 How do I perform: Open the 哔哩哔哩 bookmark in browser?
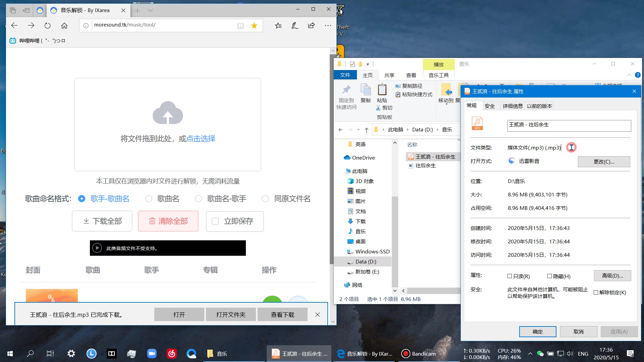37,40
